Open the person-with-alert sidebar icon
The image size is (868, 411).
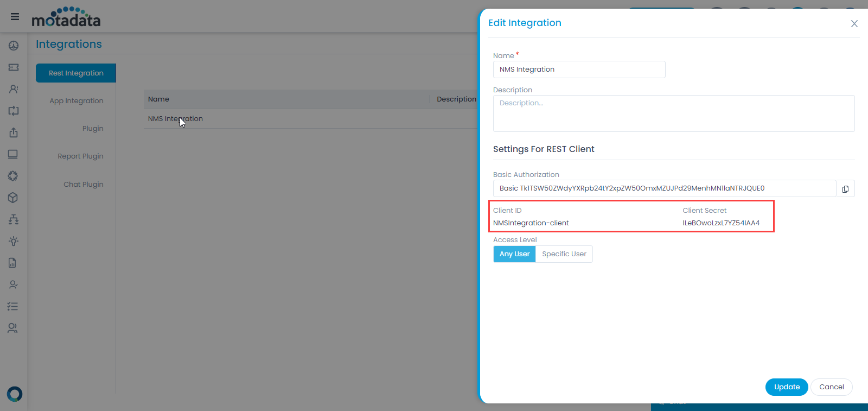pos(14,89)
